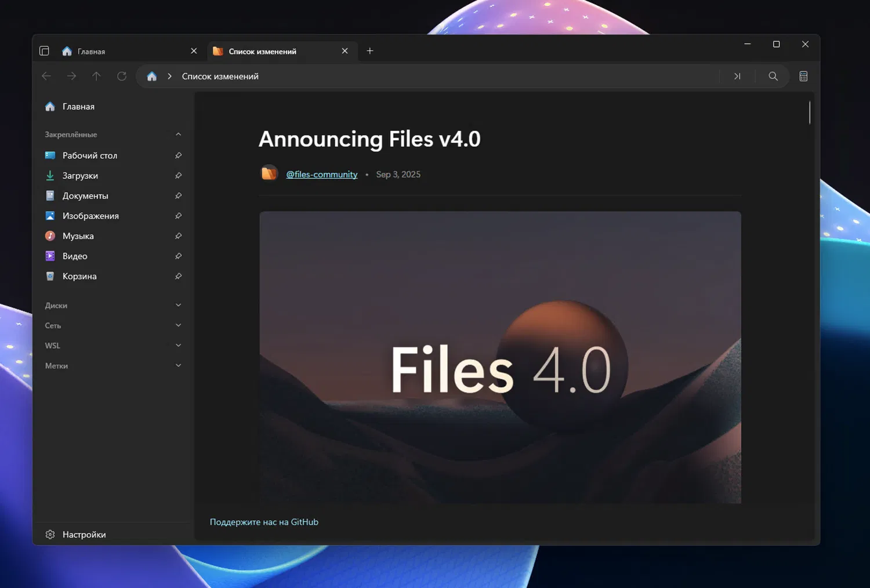Maximize the Files window
This screenshot has width=870, height=588.
click(777, 44)
